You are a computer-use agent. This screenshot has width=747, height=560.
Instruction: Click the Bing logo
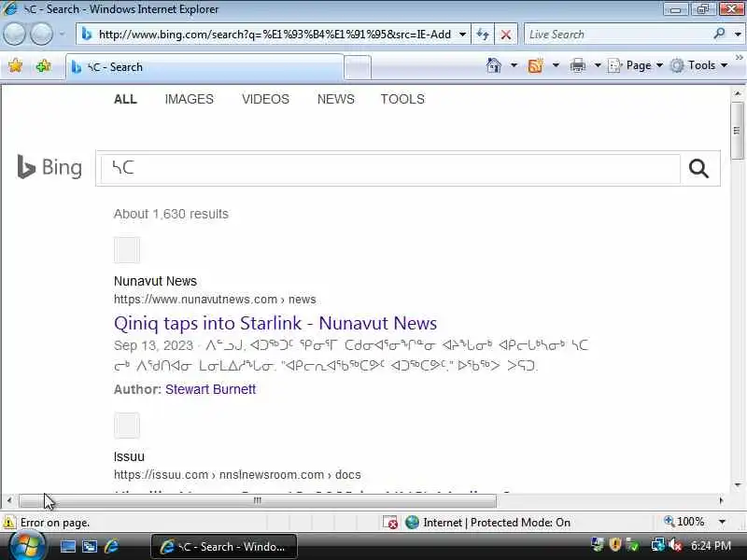pos(49,167)
